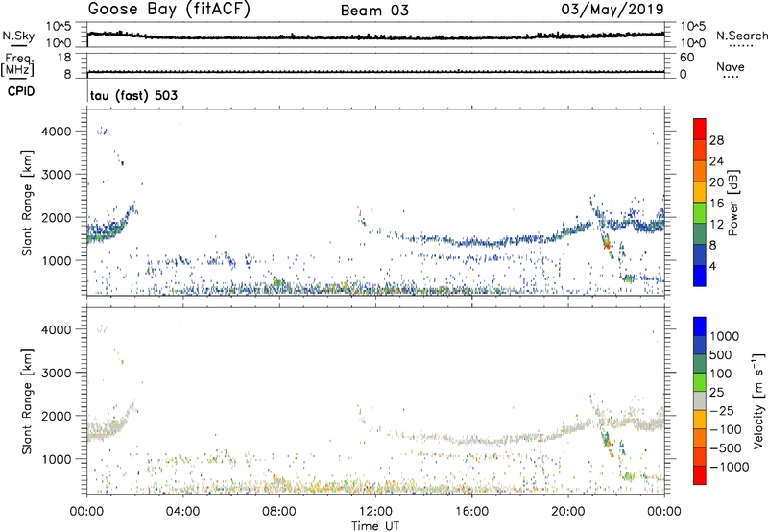This screenshot has height=532, width=768.
Task: Click the red bottom segment of Velocity colorbar
Action: click(700, 475)
